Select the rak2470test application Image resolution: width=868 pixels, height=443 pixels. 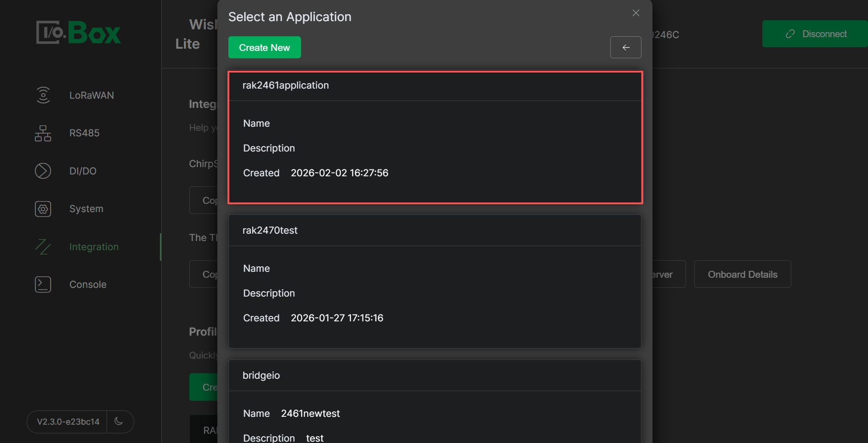pos(435,281)
